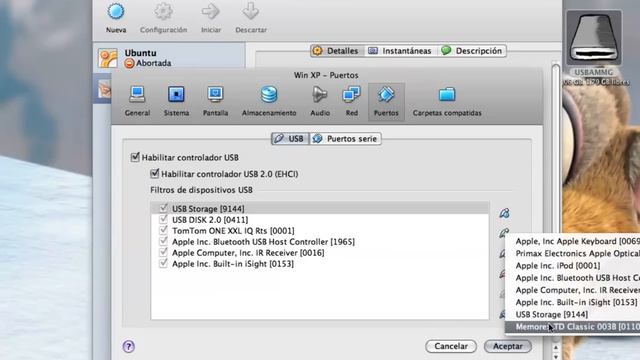Choose Memorex TD Classic 003B in popup menu

coord(573,327)
